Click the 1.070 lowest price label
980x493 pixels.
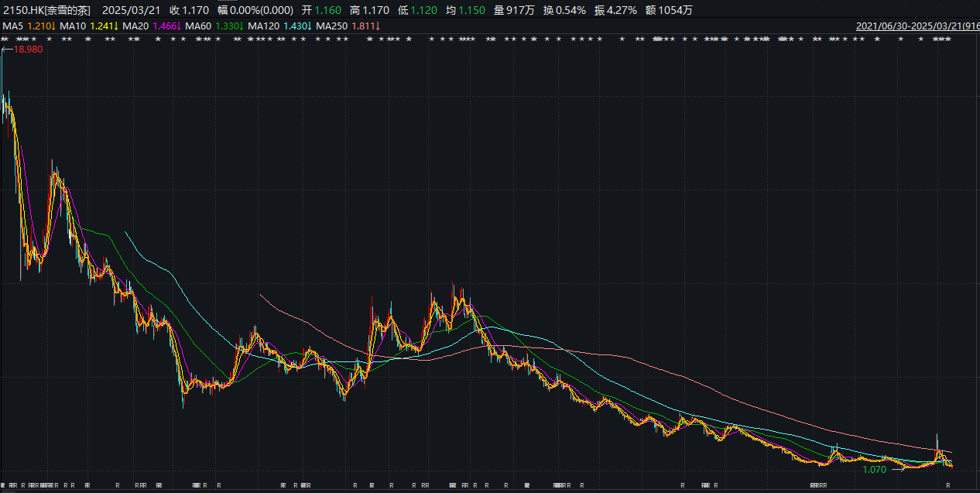click(x=874, y=469)
